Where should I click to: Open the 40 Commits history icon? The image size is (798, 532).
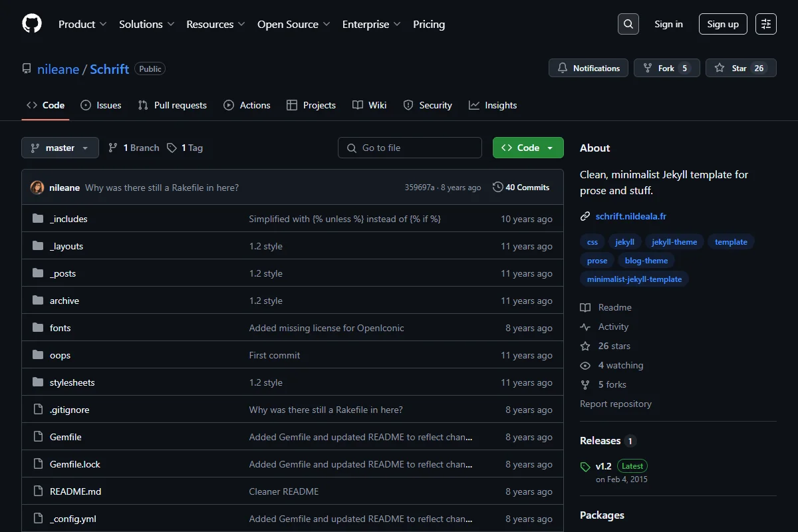pos(497,188)
